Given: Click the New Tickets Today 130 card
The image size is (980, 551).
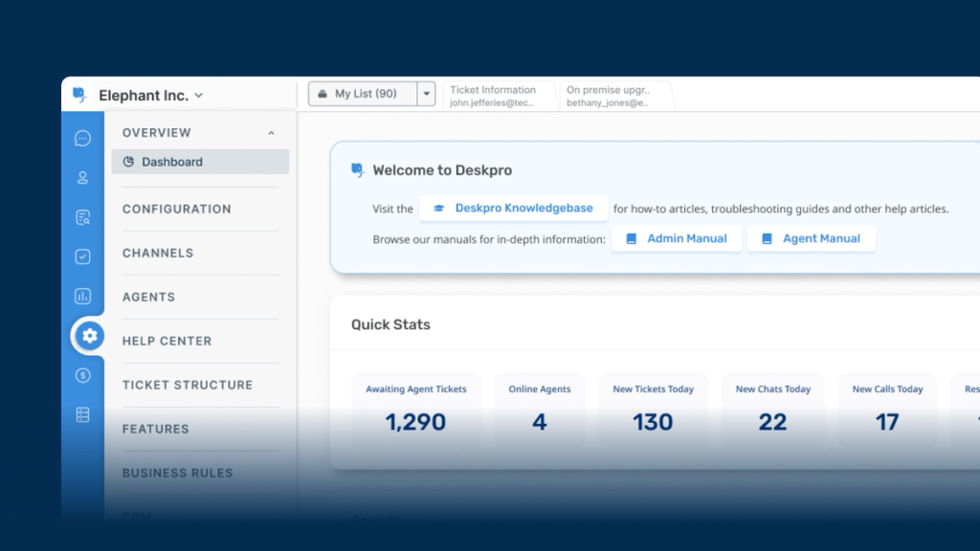Looking at the screenshot, I should [653, 409].
